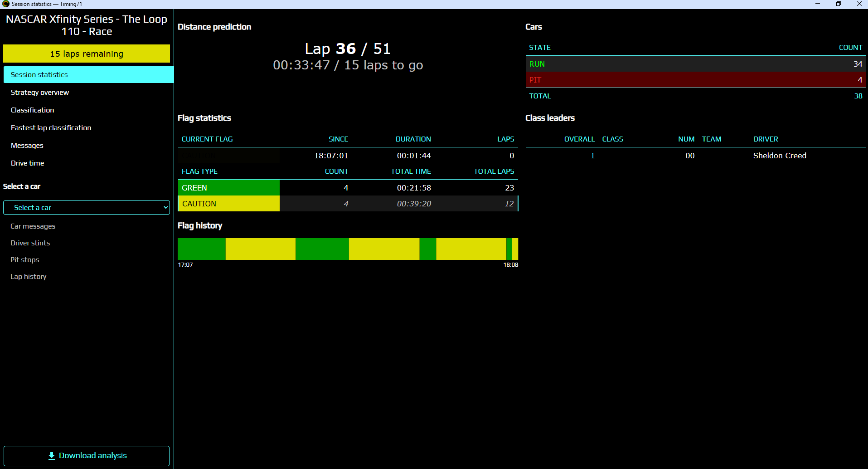
Task: Click the NASCAR Xfinity Series race title
Action: tap(87, 25)
